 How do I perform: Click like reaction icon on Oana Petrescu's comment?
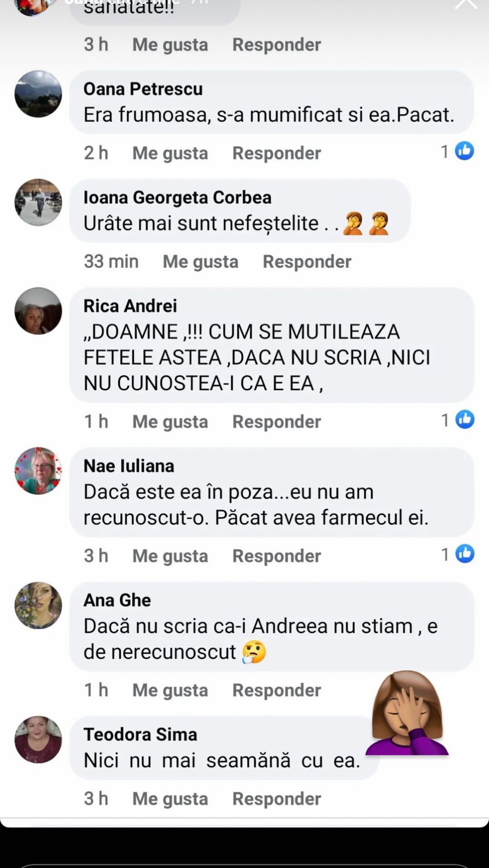tap(464, 151)
